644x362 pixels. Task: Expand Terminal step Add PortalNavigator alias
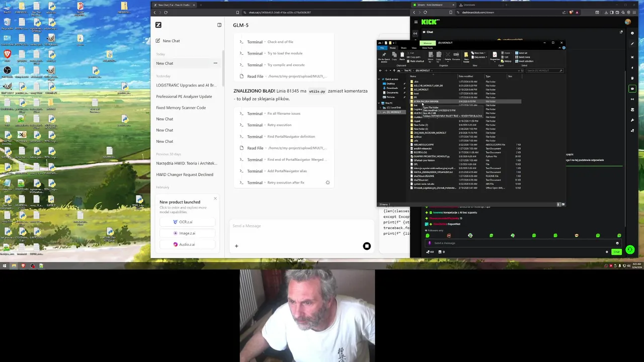tap(273, 171)
